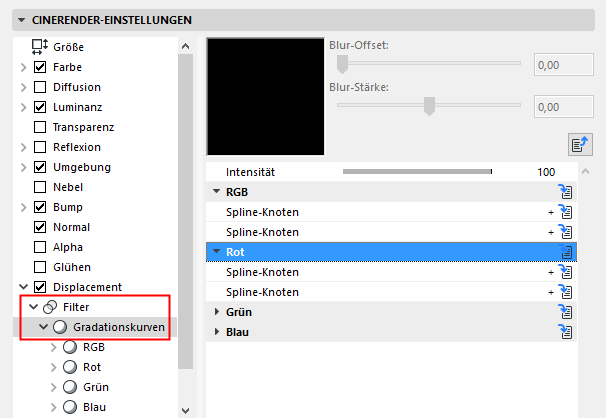Expand the Luminanz tree chevron
The height and width of the screenshot is (418, 606).
coord(24,107)
